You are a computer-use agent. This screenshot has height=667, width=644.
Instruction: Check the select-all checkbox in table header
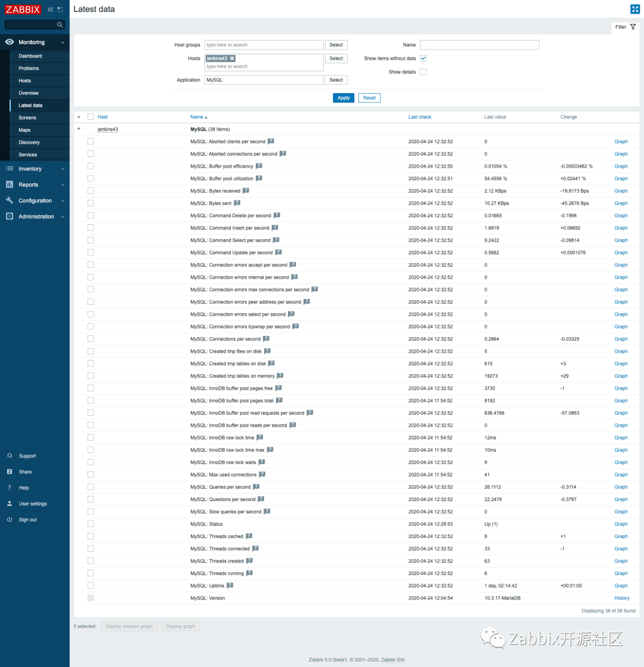tap(91, 116)
